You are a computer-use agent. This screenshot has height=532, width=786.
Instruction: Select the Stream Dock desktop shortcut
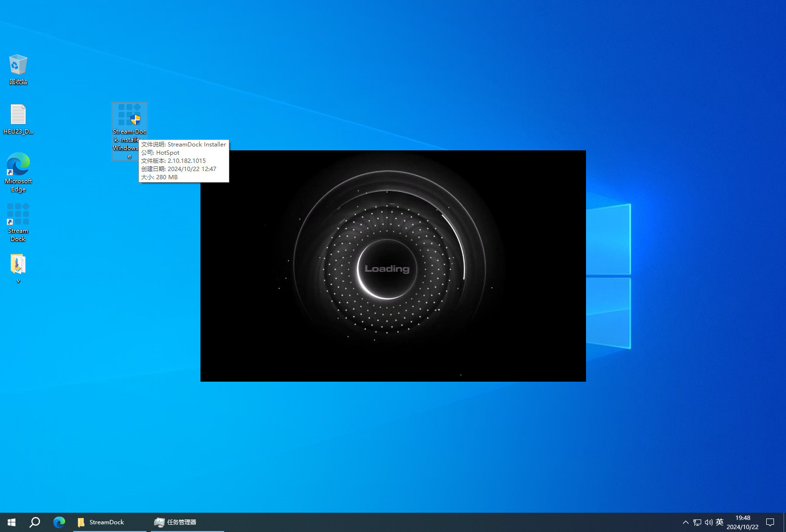click(18, 222)
